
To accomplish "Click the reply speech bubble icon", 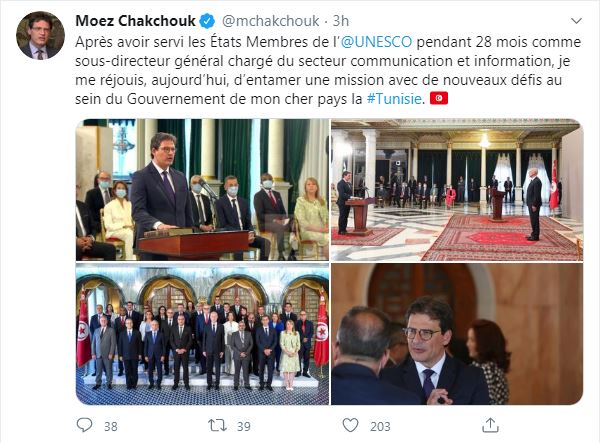I will pyautogui.click(x=84, y=425).
